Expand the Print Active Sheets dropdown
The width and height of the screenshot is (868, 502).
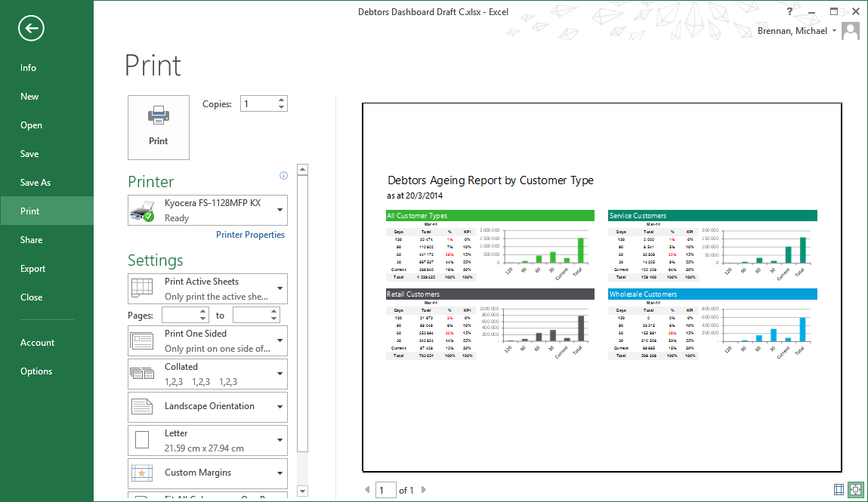tap(208, 288)
